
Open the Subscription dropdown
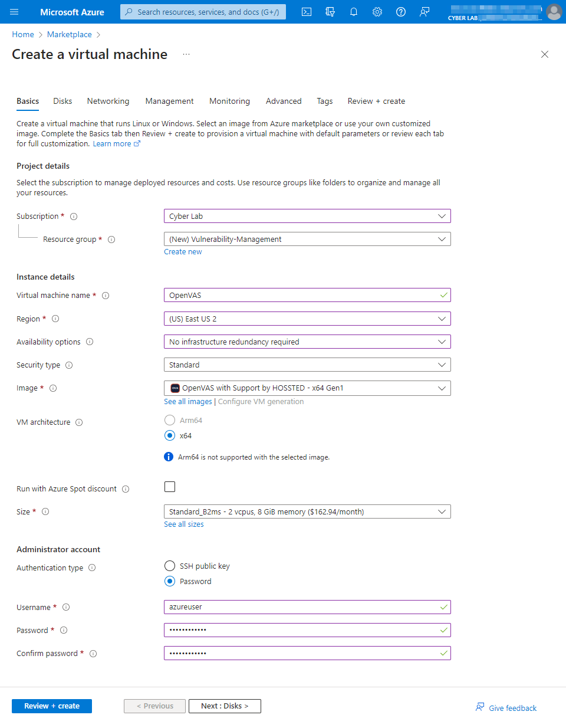point(307,216)
